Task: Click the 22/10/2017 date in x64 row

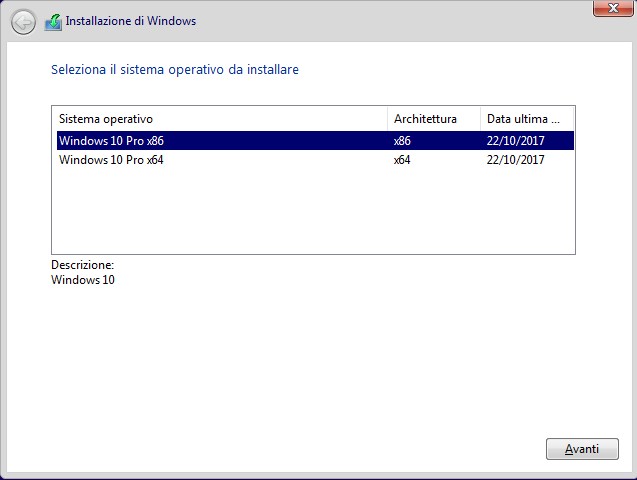Action: [516, 160]
